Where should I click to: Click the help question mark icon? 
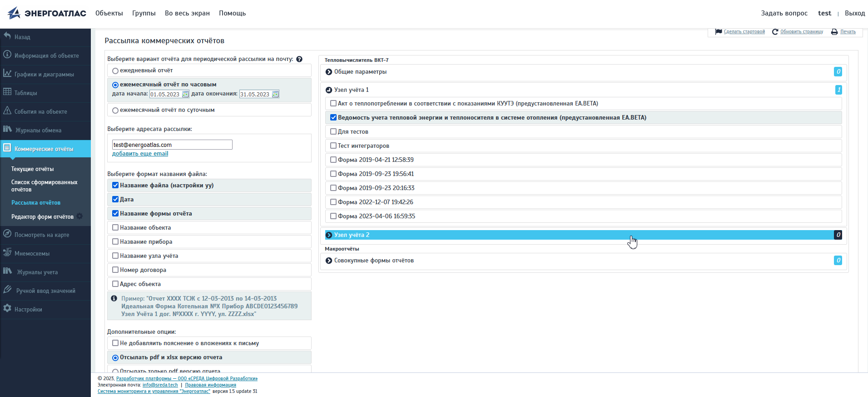(299, 59)
